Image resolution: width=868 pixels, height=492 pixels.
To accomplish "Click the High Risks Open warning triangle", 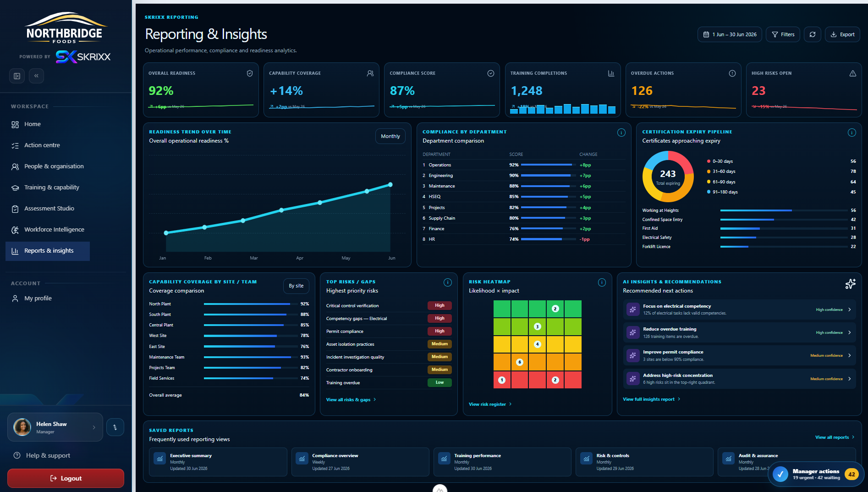I will coord(853,73).
